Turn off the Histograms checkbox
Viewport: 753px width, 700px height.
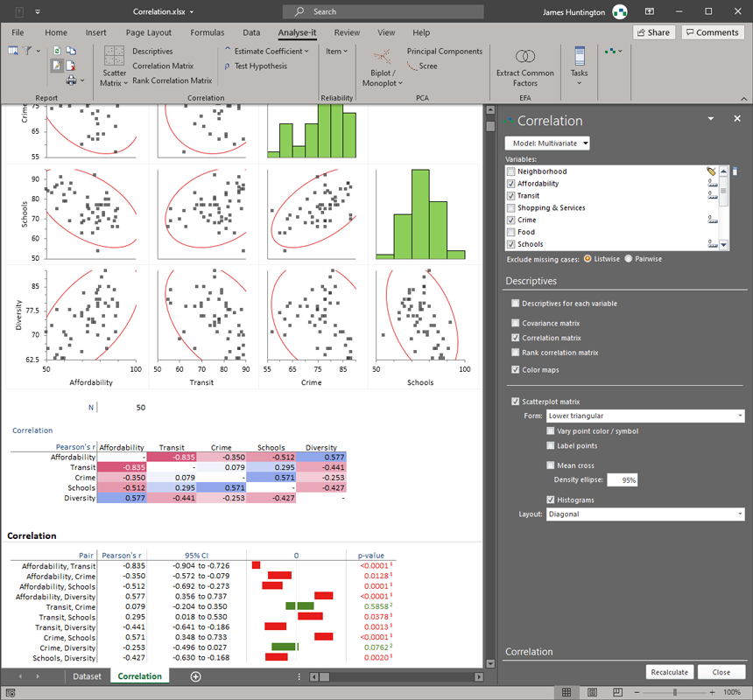551,500
